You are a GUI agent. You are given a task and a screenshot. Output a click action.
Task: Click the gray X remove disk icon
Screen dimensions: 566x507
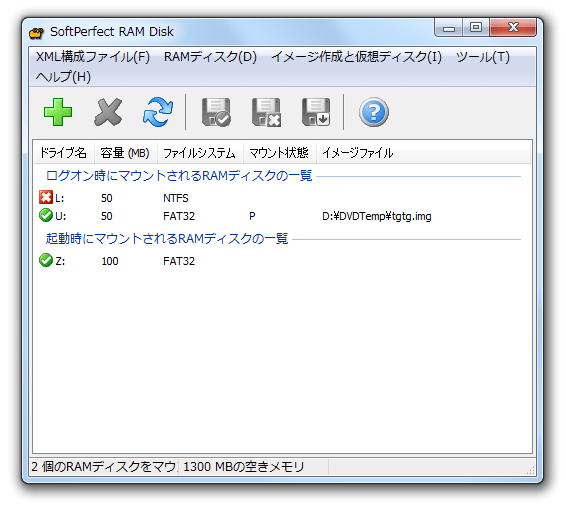[x=108, y=112]
